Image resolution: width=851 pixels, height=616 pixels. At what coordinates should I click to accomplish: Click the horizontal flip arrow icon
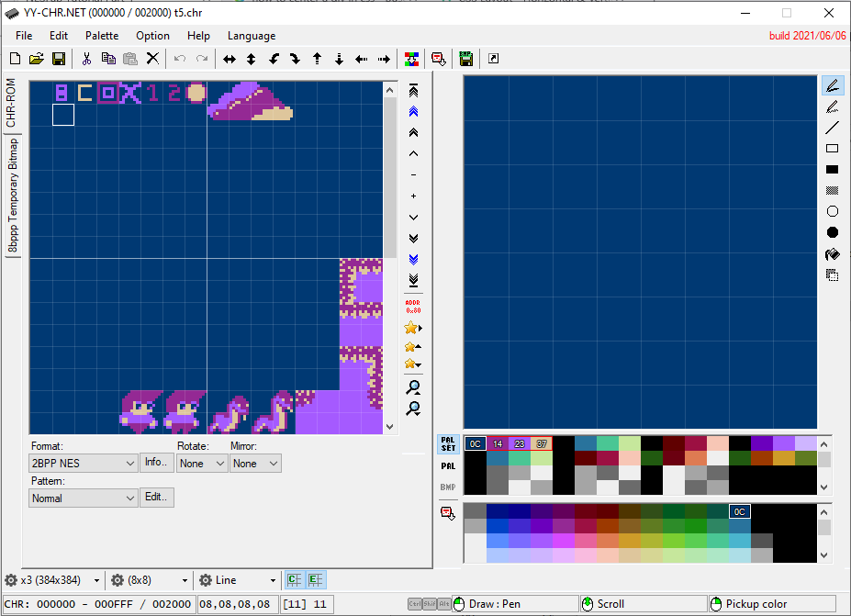click(230, 59)
